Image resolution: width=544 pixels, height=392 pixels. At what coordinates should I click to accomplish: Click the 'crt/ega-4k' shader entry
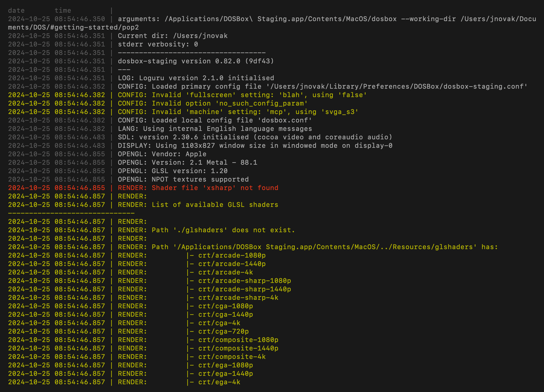[219, 382]
